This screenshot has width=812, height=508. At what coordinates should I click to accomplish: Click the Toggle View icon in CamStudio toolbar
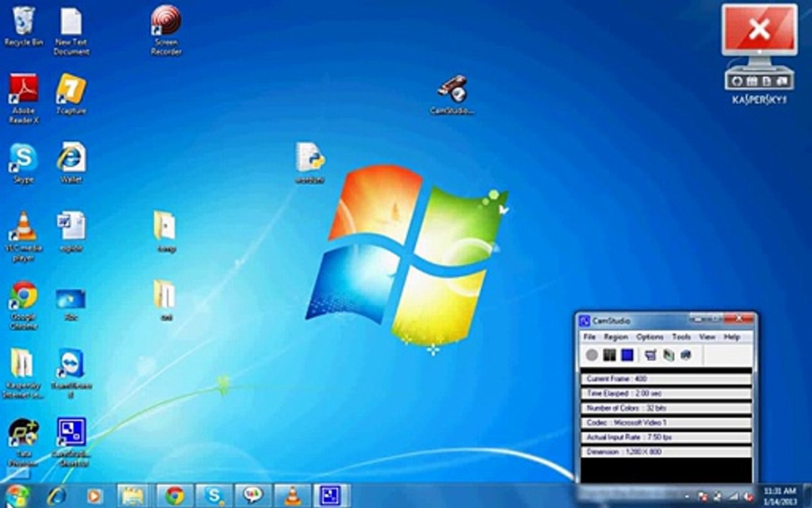[x=651, y=355]
